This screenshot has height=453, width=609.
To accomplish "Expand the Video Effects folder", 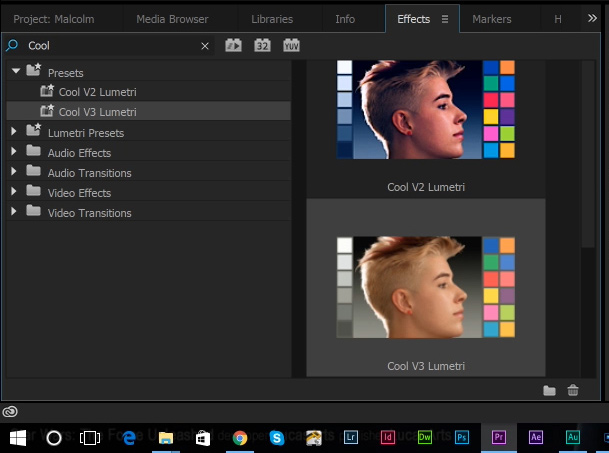I will tap(14, 191).
